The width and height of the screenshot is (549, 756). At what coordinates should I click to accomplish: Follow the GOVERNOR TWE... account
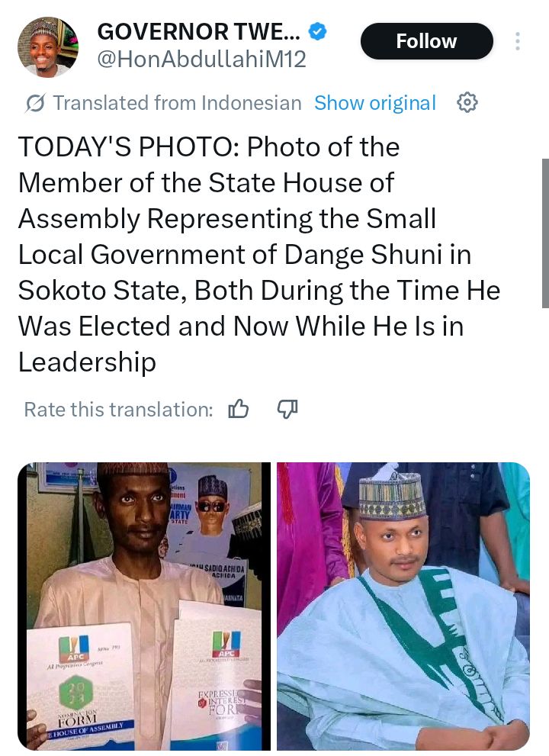coord(426,41)
